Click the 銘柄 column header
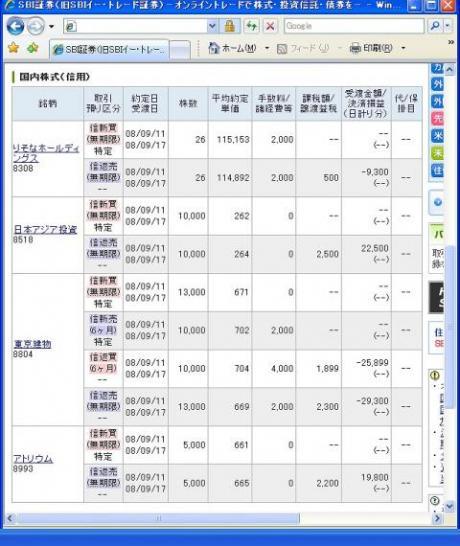460x546 pixels. coord(48,103)
